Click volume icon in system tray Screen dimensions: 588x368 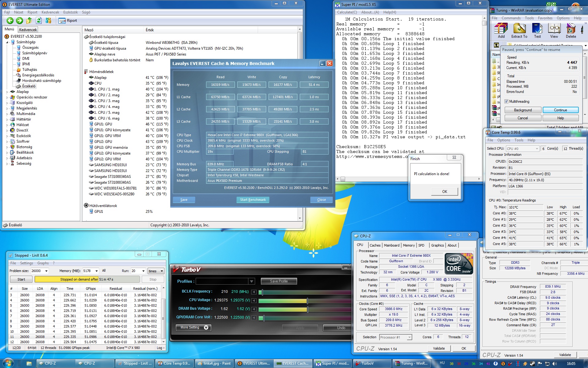[555, 364]
